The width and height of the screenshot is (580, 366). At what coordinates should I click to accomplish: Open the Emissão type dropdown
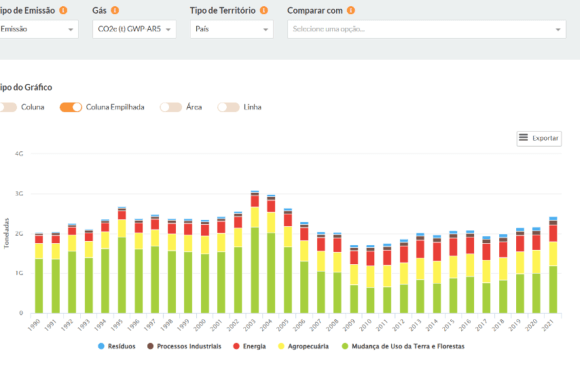38,29
